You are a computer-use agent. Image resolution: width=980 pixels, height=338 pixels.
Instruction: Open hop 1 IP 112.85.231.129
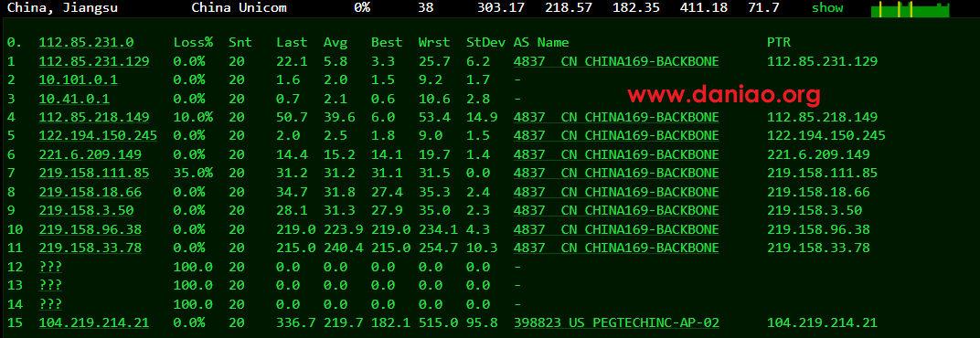point(94,61)
